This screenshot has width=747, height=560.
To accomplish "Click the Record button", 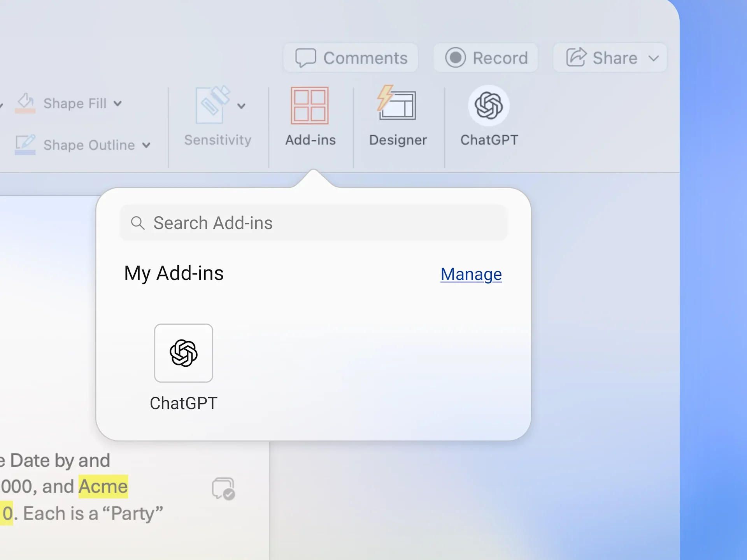I will [x=486, y=58].
